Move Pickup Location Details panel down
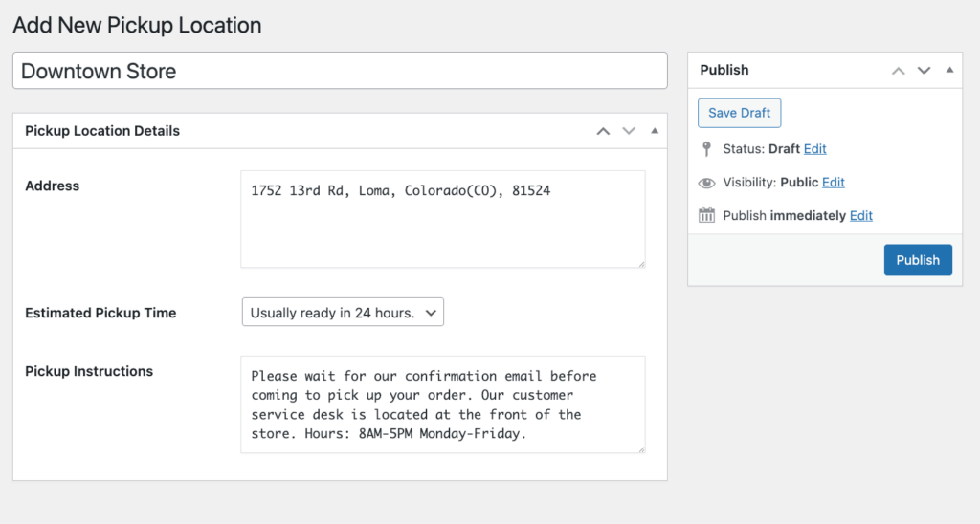The height and width of the screenshot is (524, 980). (x=629, y=131)
